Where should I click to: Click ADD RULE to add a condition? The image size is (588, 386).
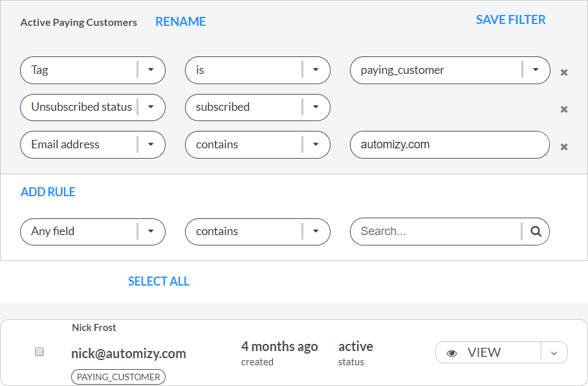(47, 192)
